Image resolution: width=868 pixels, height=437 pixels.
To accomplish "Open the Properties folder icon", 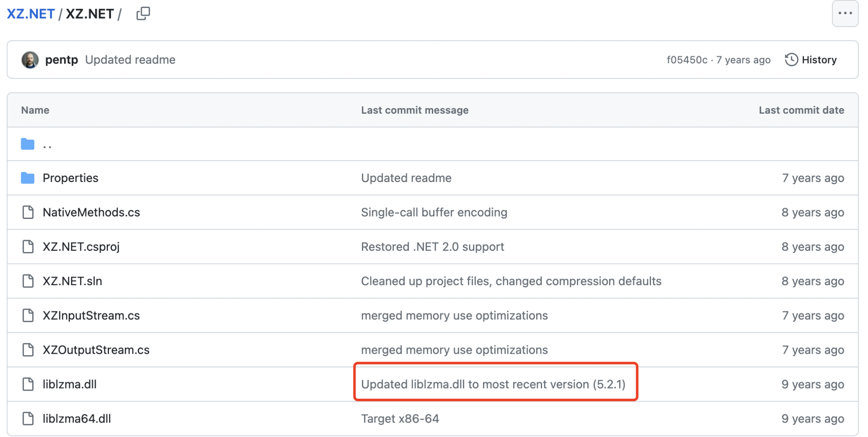I will (x=28, y=178).
